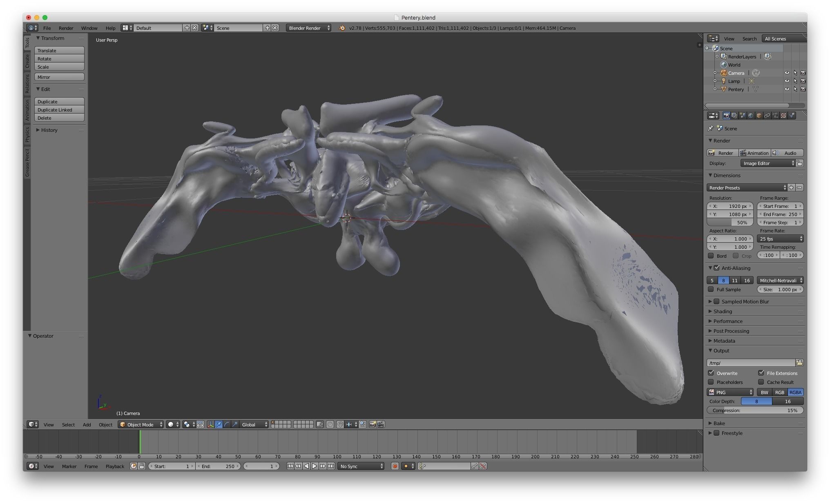Open the 25 fps frame rate dropdown
The width and height of the screenshot is (830, 504).
(x=781, y=239)
